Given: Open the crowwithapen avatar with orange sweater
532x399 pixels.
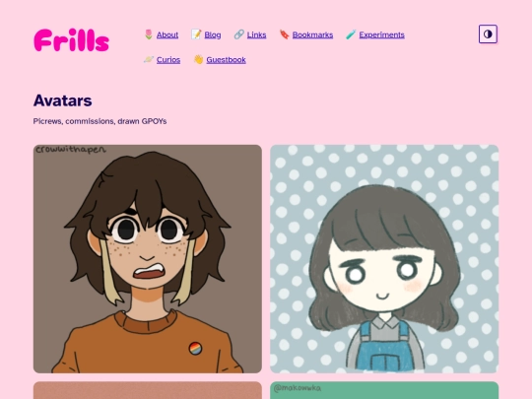Looking at the screenshot, I should 148,259.
